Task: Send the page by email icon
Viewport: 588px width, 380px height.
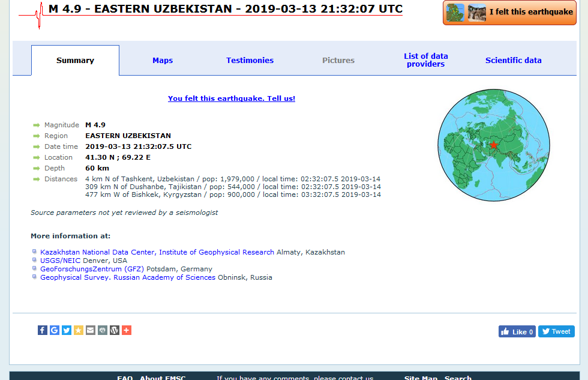Action: click(x=91, y=330)
